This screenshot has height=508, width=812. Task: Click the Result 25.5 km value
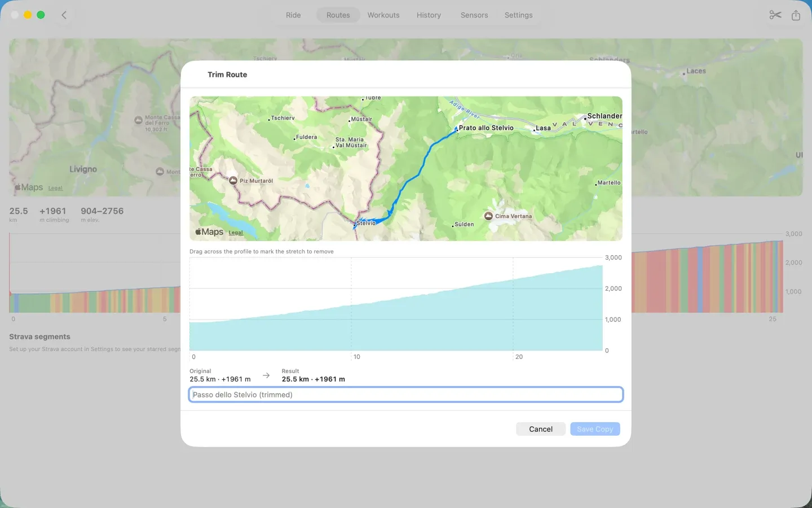tap(314, 379)
